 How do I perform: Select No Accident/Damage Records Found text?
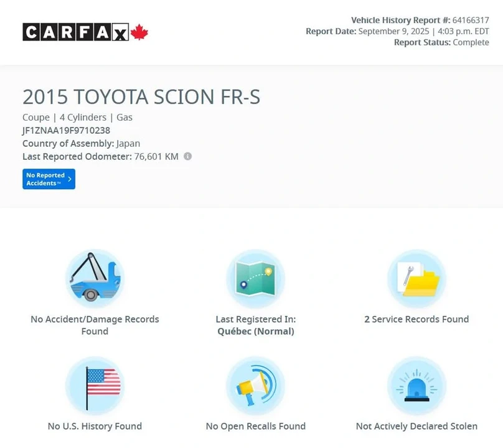pyautogui.click(x=95, y=325)
